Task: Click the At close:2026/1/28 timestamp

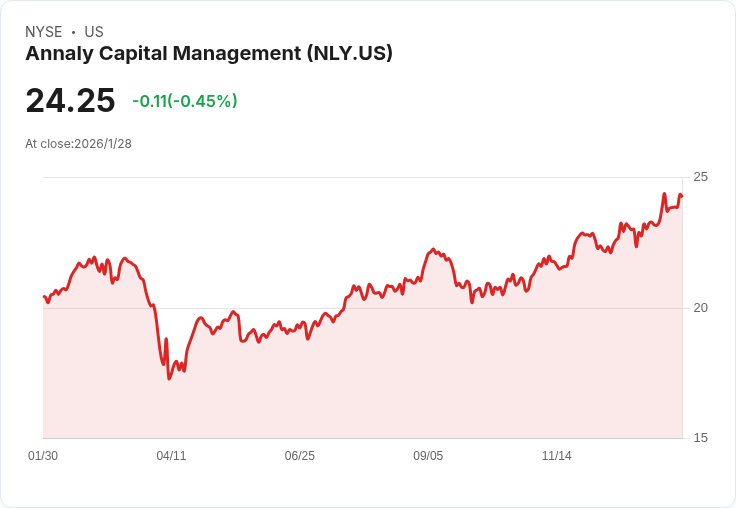Action: (78, 144)
